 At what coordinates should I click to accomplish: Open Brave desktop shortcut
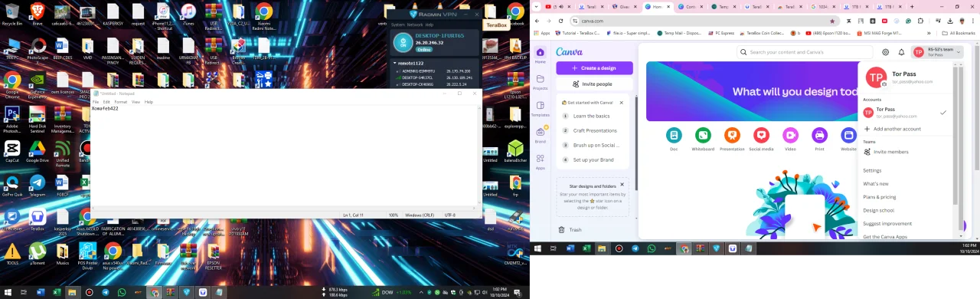pyautogui.click(x=38, y=15)
